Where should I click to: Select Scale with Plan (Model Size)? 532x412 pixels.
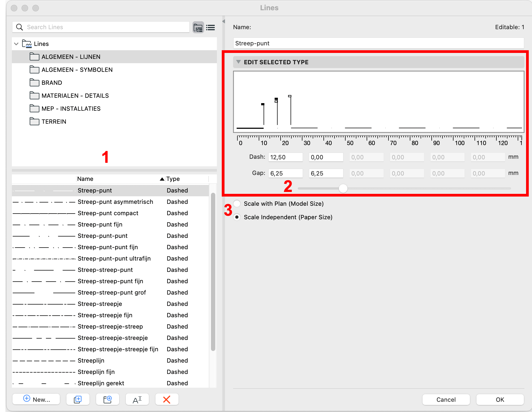tap(237, 204)
